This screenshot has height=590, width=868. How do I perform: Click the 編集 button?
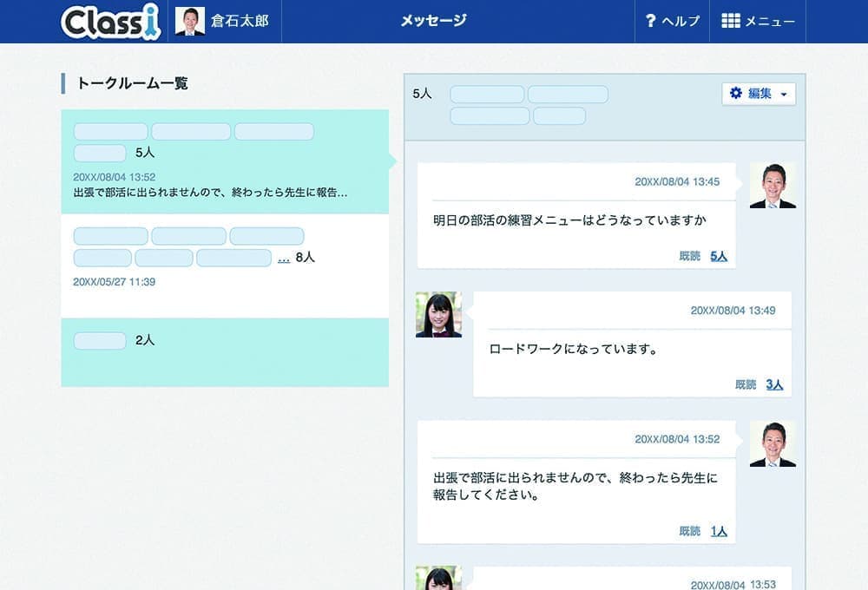[757, 93]
